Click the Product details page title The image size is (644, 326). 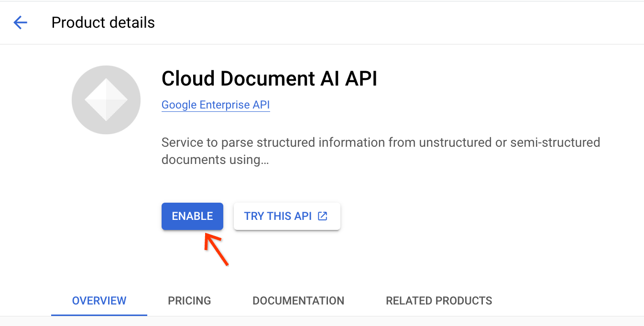pos(103,22)
